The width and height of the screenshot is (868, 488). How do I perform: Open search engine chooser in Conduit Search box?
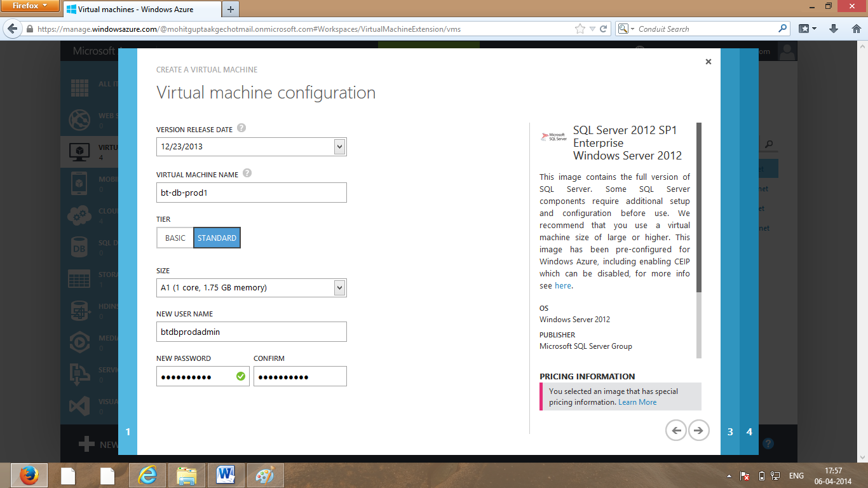pos(625,29)
